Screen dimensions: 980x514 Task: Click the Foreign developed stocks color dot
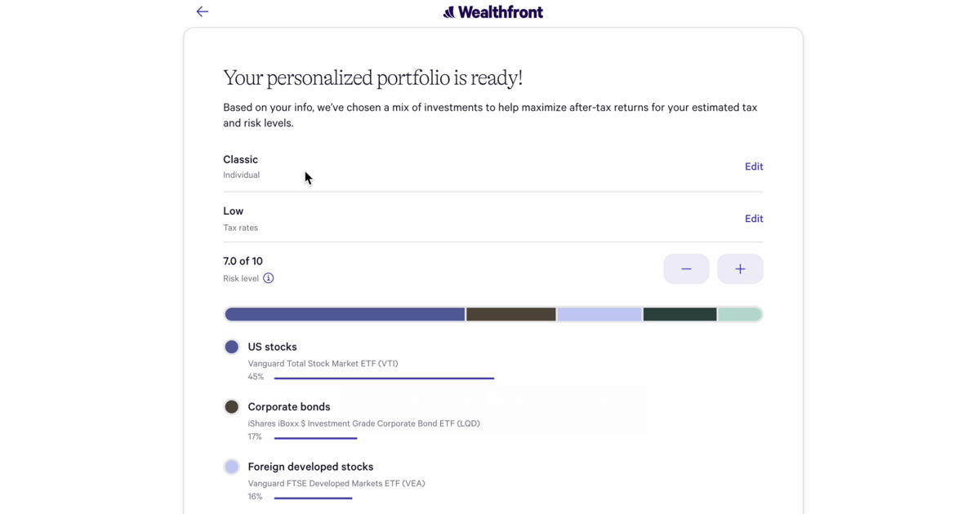232,467
